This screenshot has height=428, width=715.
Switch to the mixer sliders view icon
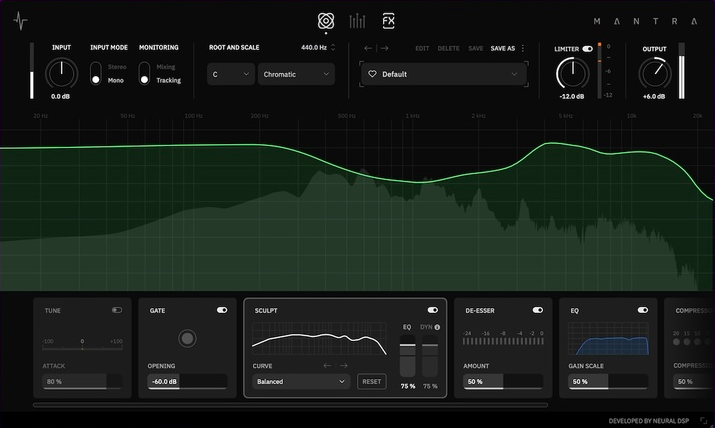pos(357,21)
